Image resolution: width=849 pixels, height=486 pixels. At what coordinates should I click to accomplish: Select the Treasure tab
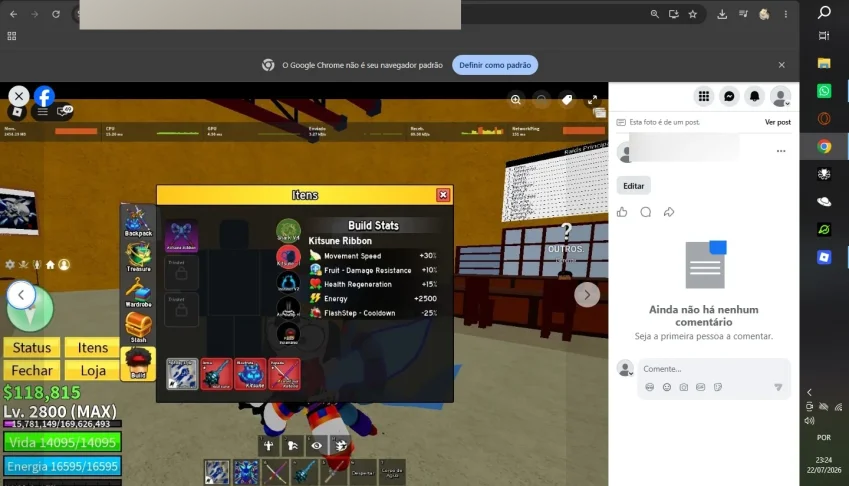pos(138,257)
